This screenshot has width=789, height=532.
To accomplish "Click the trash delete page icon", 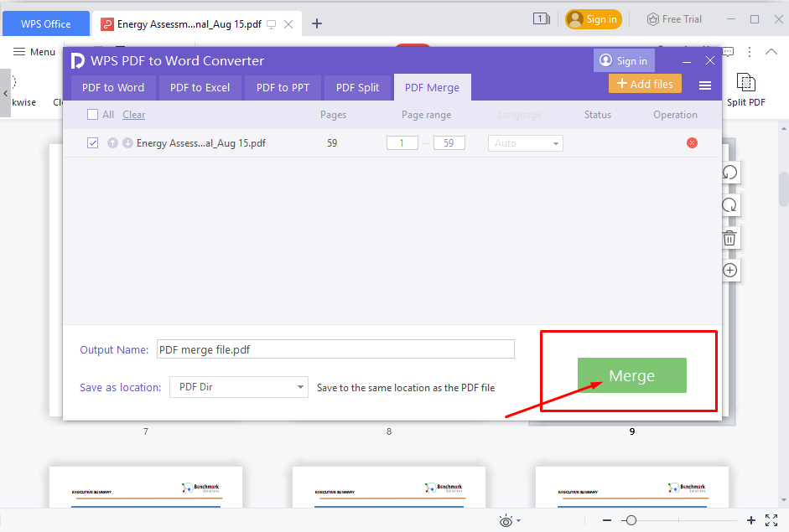I will (x=729, y=238).
